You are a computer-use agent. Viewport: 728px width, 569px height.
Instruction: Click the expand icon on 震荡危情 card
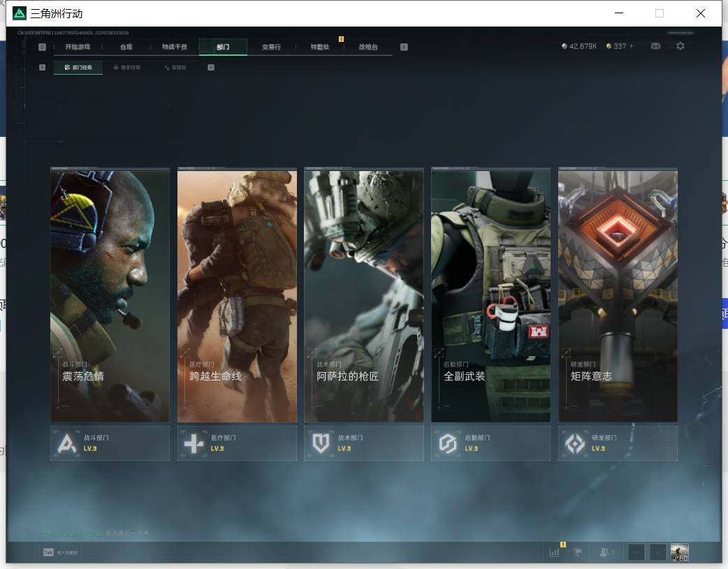click(x=57, y=353)
